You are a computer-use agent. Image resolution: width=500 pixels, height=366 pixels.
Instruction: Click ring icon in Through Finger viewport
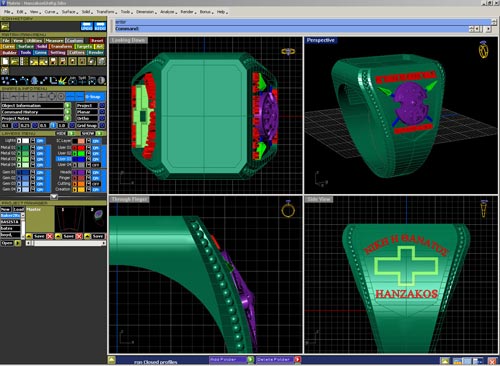click(288, 209)
